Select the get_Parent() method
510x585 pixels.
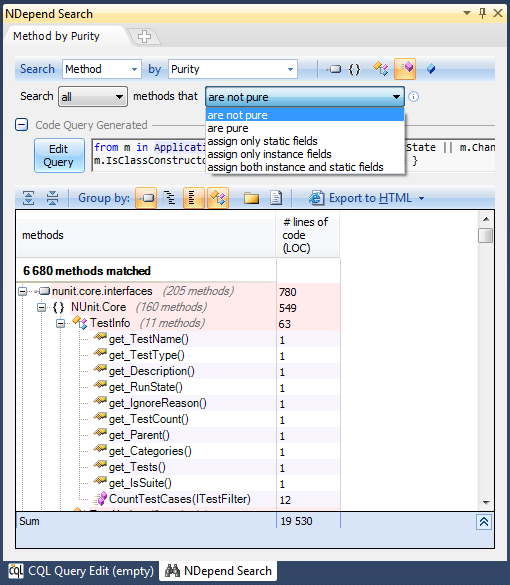(x=139, y=435)
